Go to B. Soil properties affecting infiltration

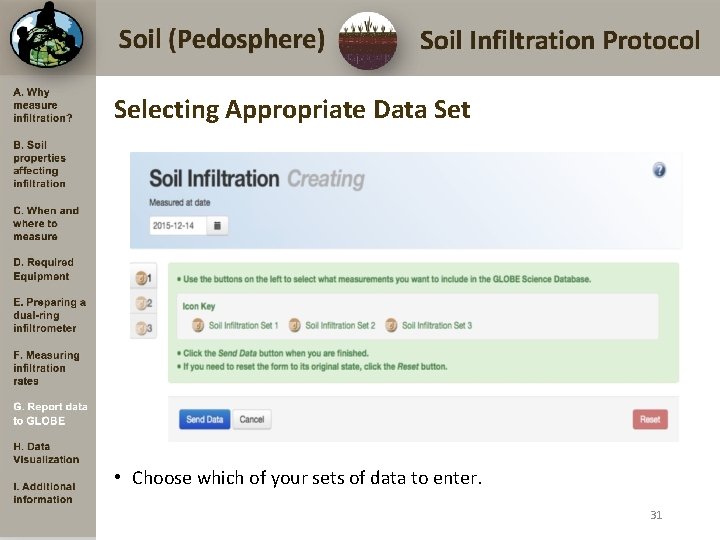tap(40, 164)
